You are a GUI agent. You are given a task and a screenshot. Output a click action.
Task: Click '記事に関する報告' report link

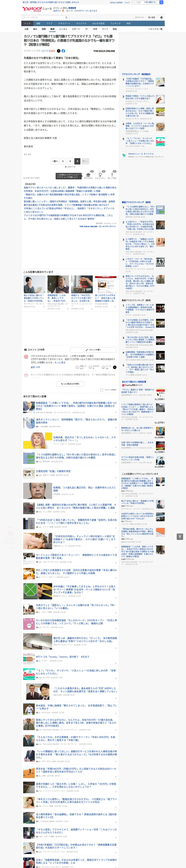coord(31,178)
